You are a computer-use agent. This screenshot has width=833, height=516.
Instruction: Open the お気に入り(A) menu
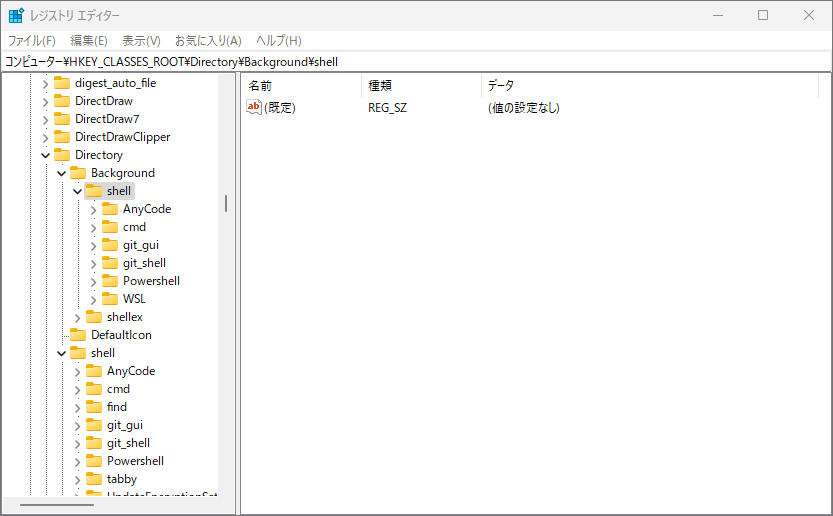(208, 41)
